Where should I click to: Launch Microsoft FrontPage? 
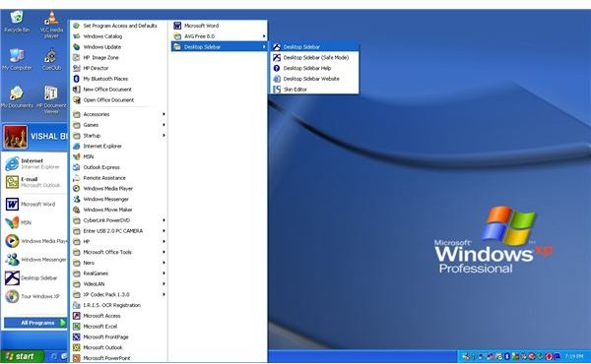click(119, 336)
